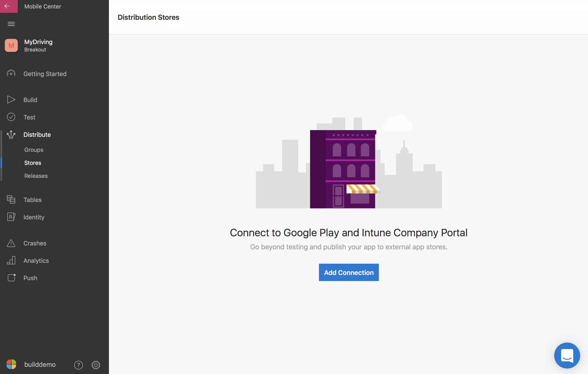Click the Breakout owner label
Image resolution: width=588 pixels, height=374 pixels.
tap(35, 50)
